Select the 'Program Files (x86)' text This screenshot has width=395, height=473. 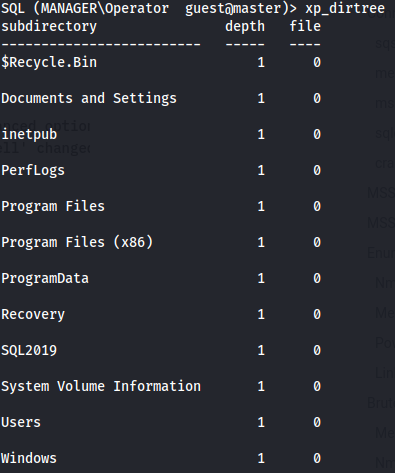(x=77, y=242)
